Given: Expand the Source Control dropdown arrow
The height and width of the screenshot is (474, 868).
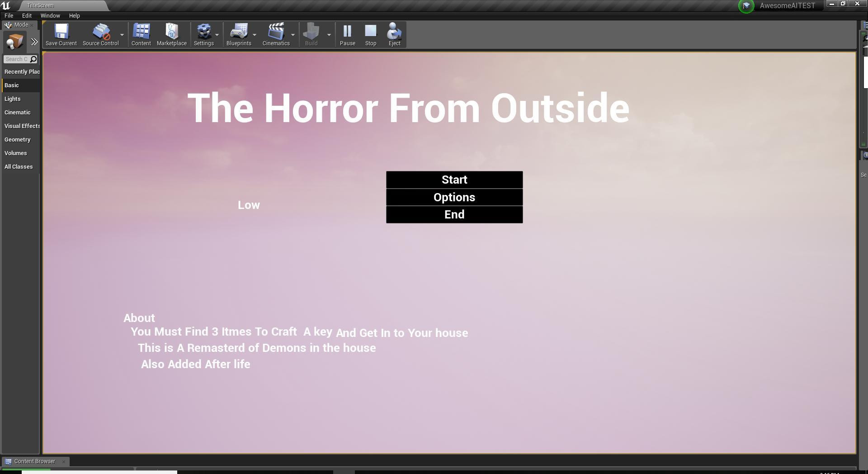Looking at the screenshot, I should pyautogui.click(x=122, y=35).
